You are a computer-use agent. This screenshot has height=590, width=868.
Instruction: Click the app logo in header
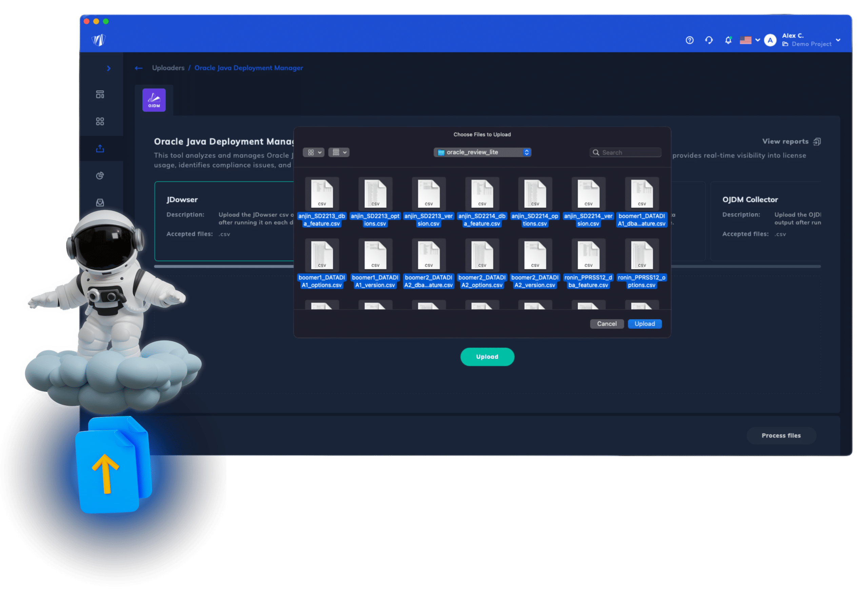coord(99,40)
